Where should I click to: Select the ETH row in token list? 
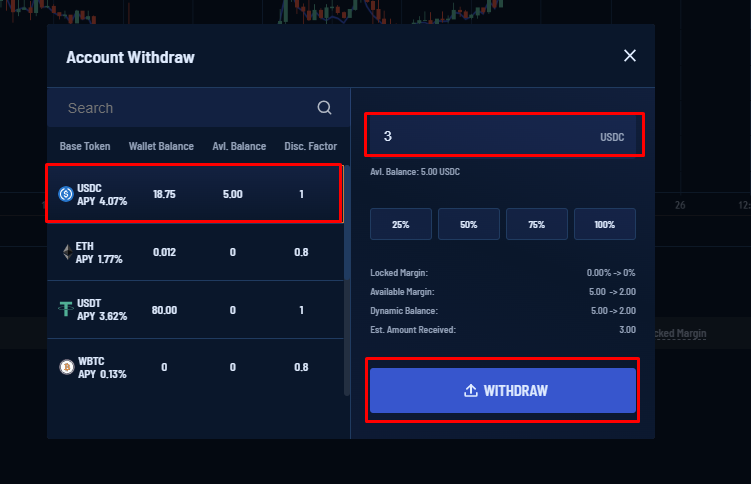click(195, 252)
